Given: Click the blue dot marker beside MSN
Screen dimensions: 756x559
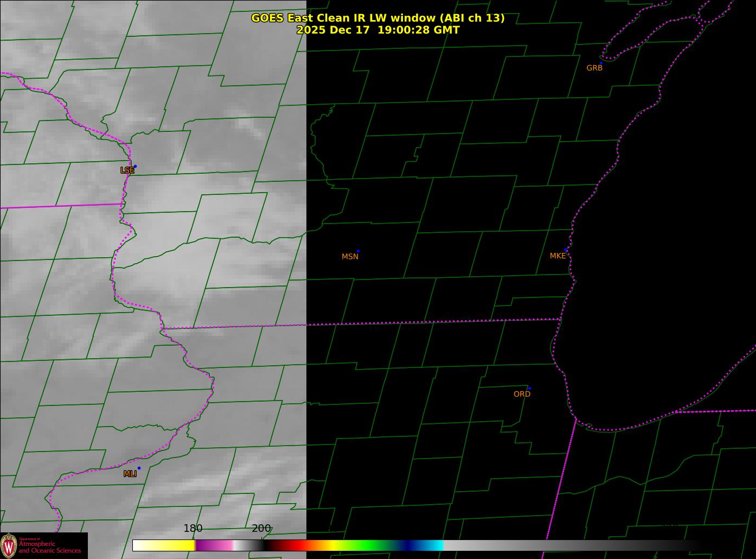Looking at the screenshot, I should click(x=358, y=251).
